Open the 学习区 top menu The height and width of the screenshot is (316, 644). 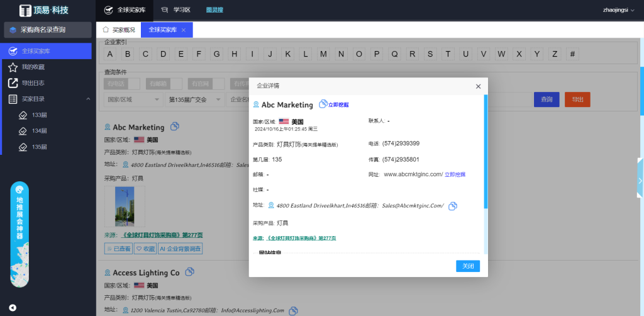[x=176, y=10]
